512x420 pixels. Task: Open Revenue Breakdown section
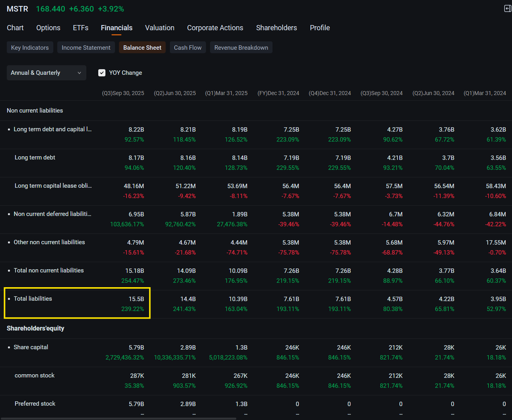coord(241,48)
